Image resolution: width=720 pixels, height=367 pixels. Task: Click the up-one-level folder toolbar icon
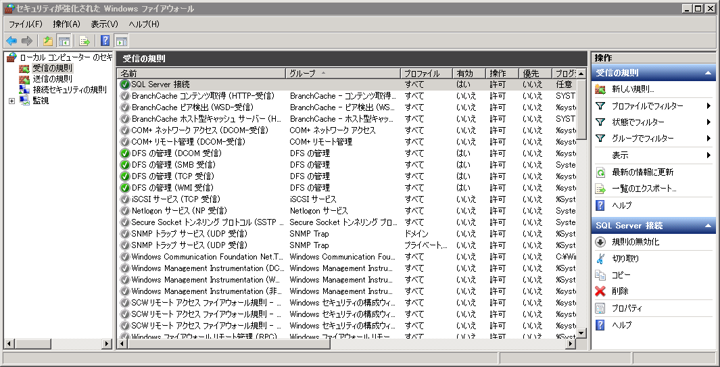point(48,41)
